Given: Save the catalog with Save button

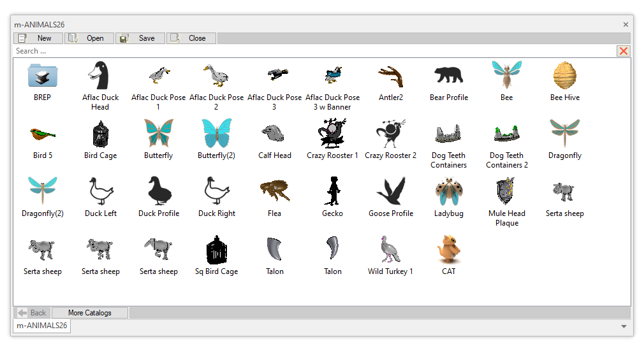Looking at the screenshot, I should tap(140, 38).
